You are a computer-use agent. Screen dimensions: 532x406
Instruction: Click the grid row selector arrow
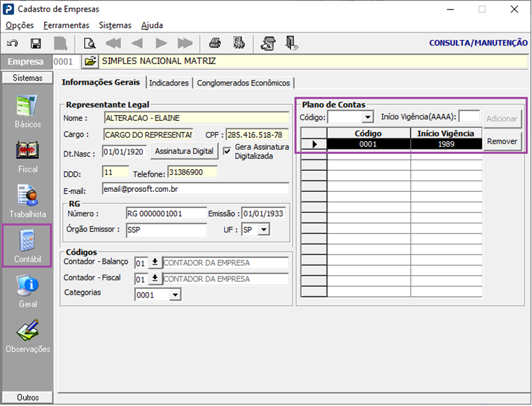(x=314, y=144)
